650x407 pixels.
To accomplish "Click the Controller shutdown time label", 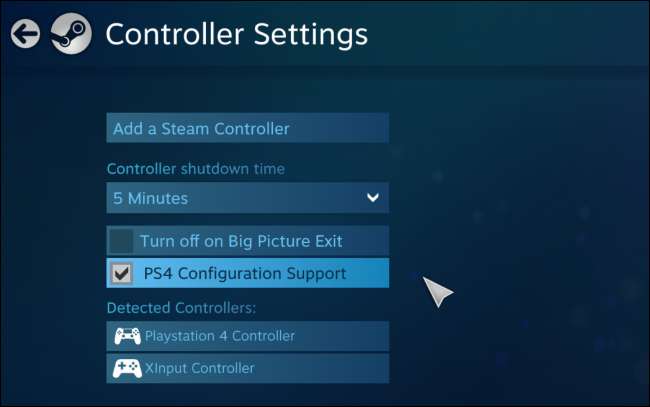I will 196,169.
